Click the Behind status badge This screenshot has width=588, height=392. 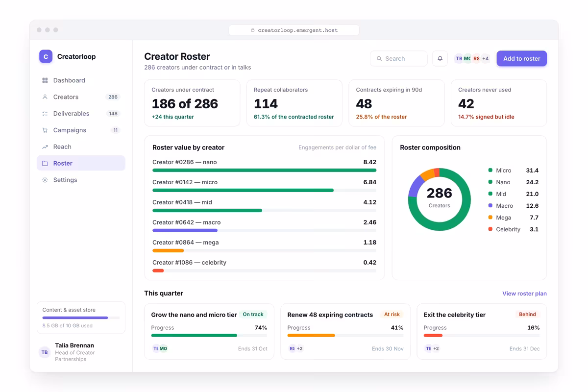[527, 315]
